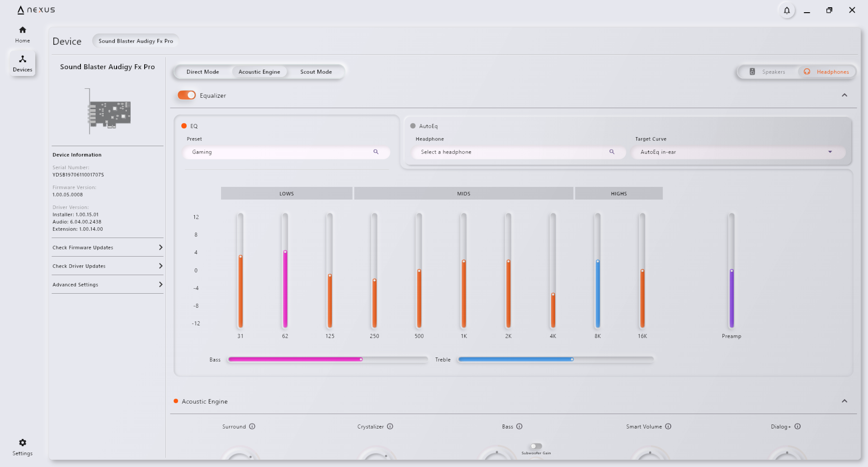
Task: Click Check Driver Updates
Action: click(x=108, y=266)
